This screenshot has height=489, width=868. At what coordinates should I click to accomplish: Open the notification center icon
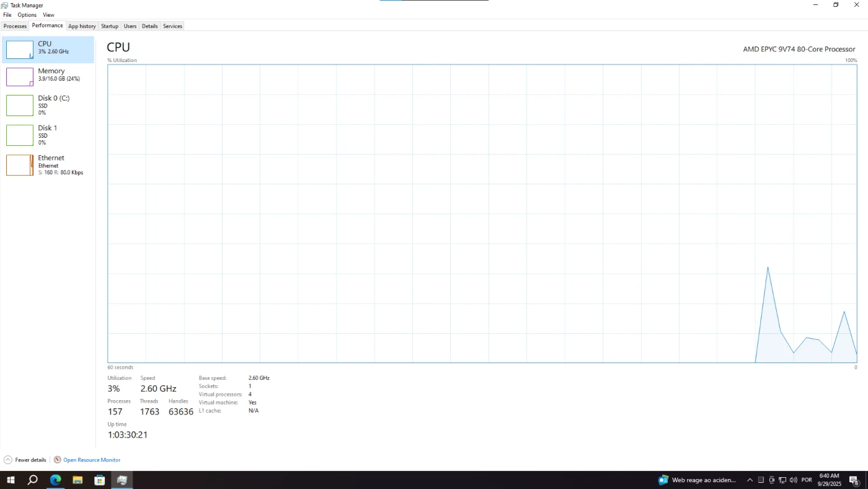(853, 480)
